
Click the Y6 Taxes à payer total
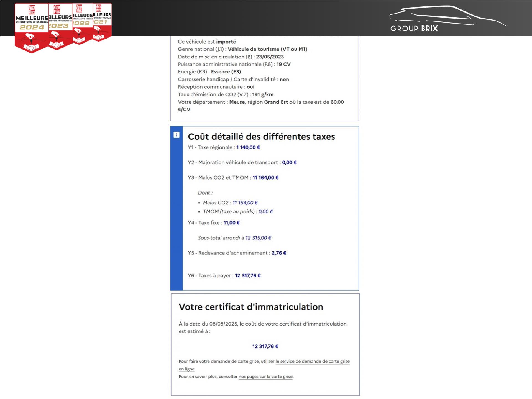pyautogui.click(x=248, y=275)
